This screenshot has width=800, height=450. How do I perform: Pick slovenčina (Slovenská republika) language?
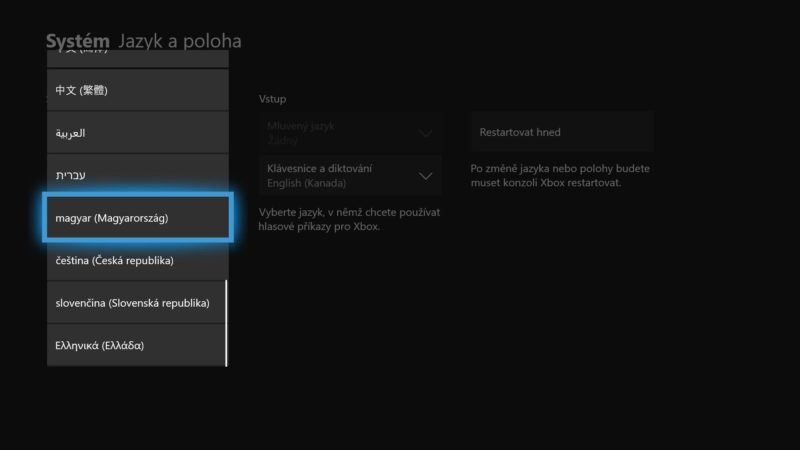coord(138,303)
